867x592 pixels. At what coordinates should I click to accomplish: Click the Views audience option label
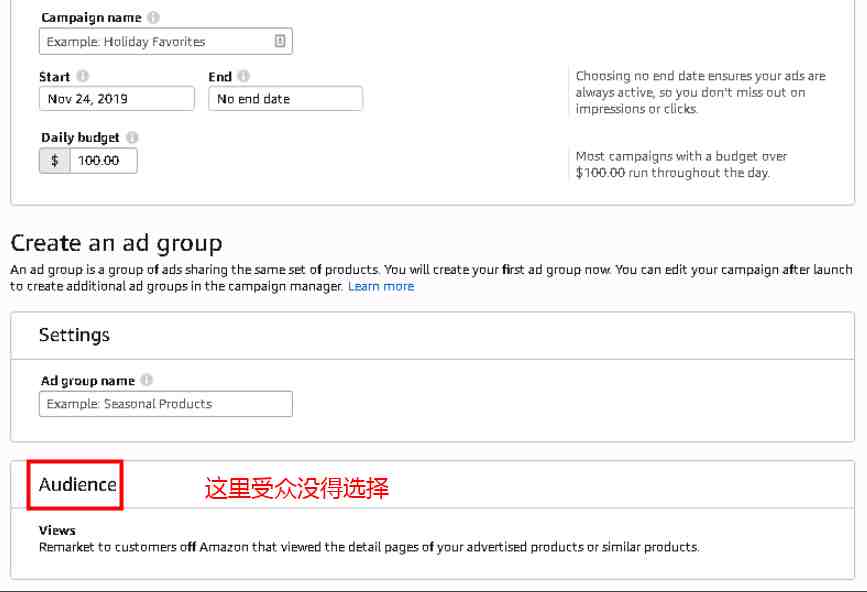57,530
